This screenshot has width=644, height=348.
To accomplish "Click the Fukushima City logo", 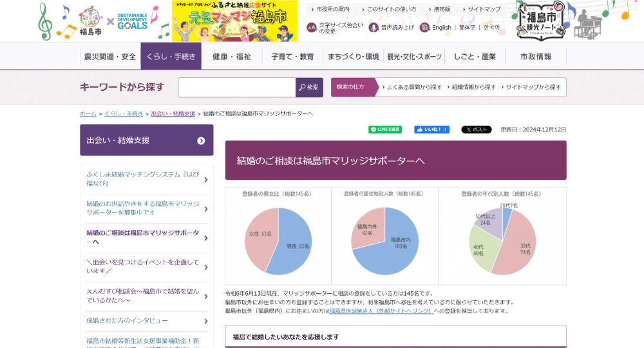I will click(90, 20).
